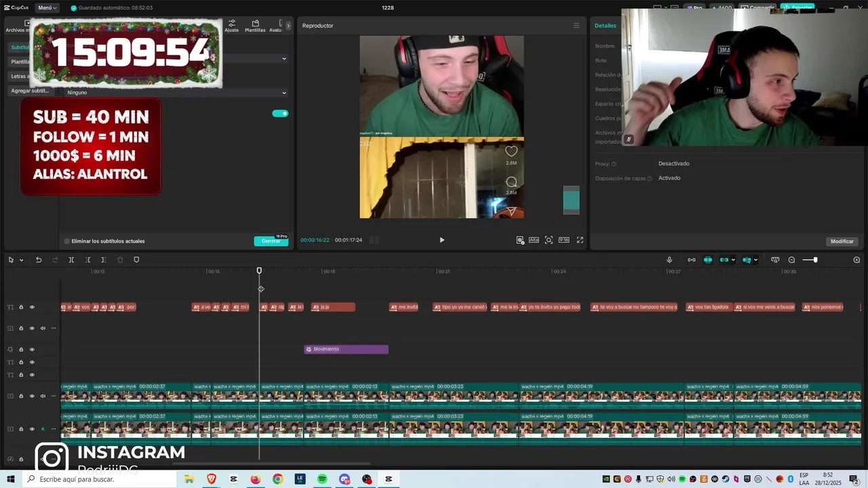This screenshot has width=868, height=488.
Task: Play the preview in the Reproductor
Action: [x=441, y=240]
